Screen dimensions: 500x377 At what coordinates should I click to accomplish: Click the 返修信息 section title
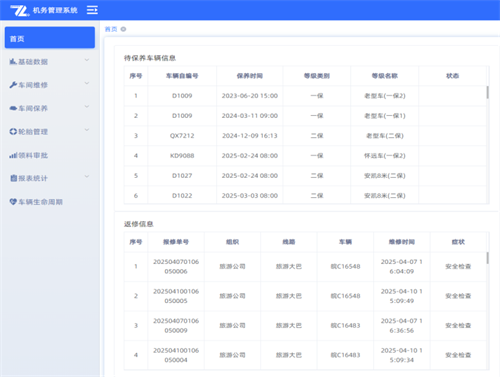139,224
